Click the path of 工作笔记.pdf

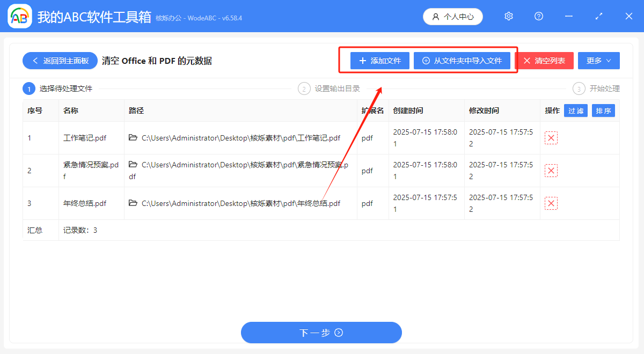point(241,138)
